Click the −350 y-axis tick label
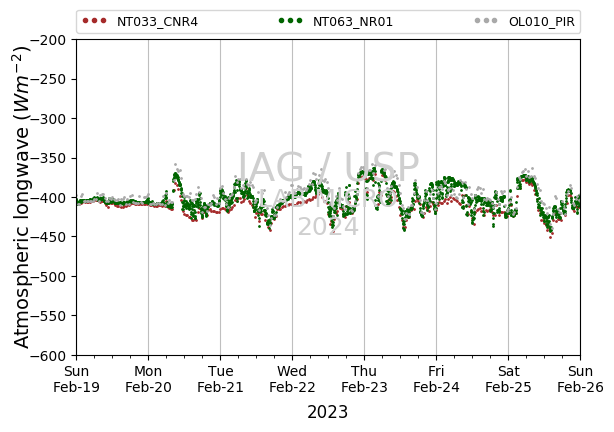Screen dimensions: 614x432 click(x=50, y=158)
